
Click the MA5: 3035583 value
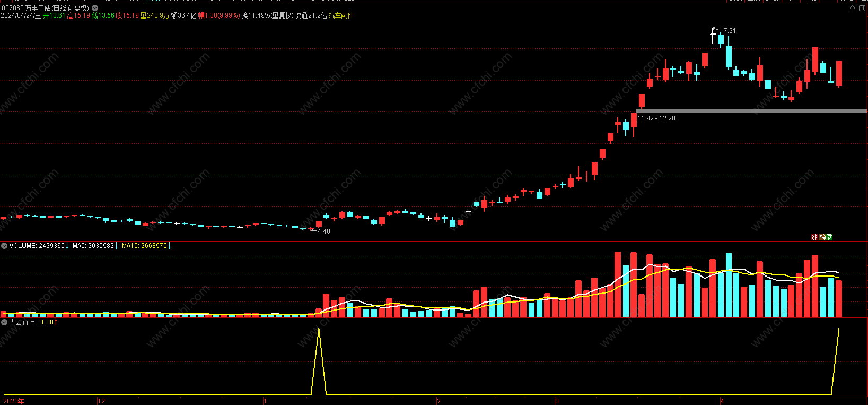93,246
